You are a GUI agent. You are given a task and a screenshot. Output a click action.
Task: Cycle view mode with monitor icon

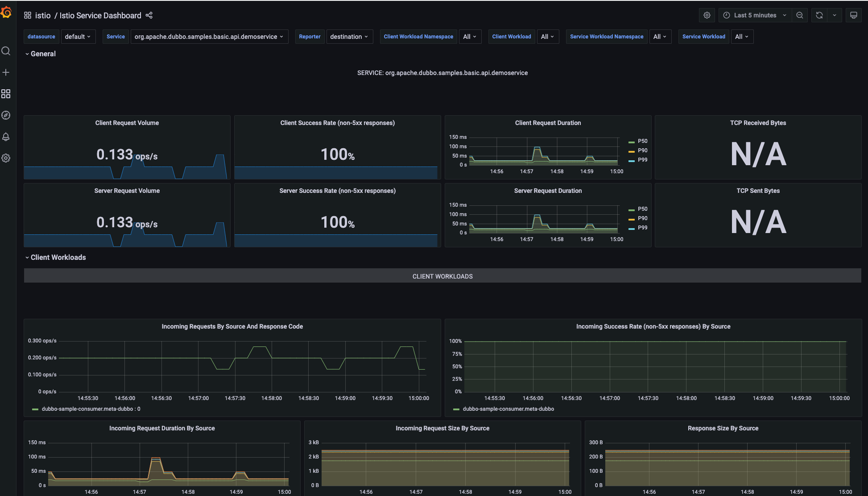click(854, 15)
